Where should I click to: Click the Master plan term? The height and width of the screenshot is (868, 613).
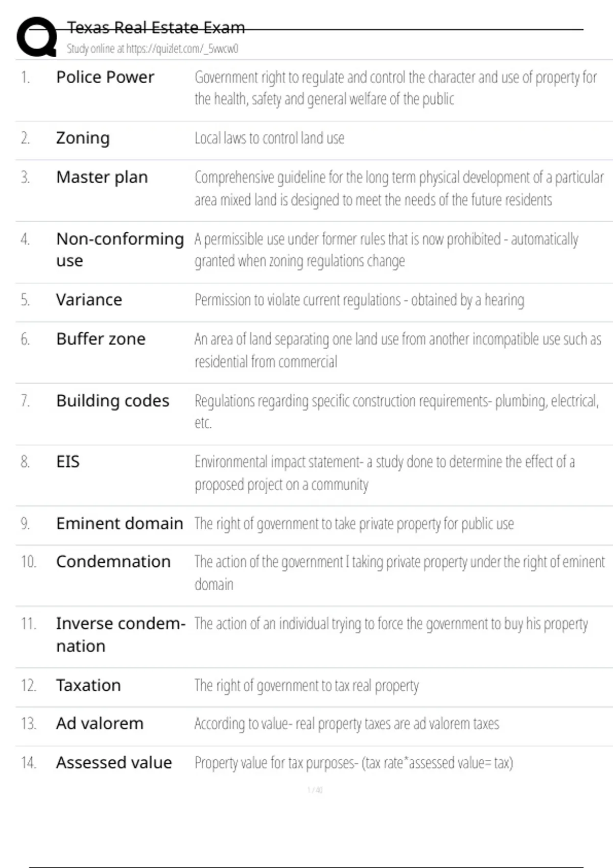[102, 177]
